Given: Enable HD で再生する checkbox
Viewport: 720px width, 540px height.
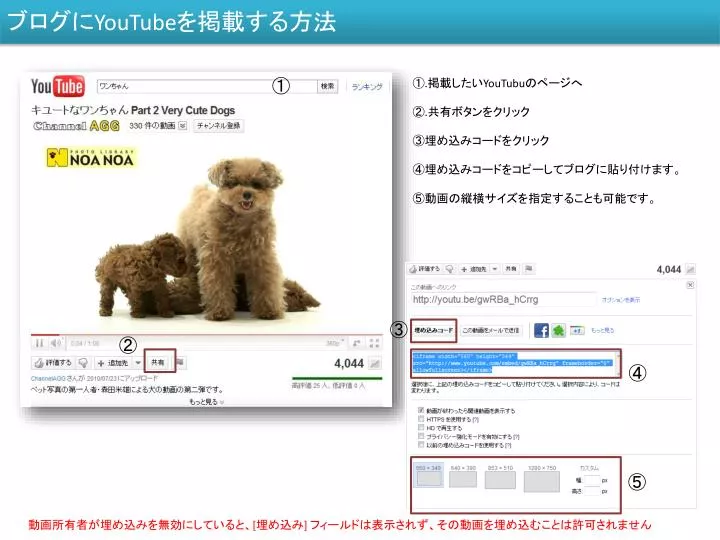Looking at the screenshot, I should (x=421, y=428).
